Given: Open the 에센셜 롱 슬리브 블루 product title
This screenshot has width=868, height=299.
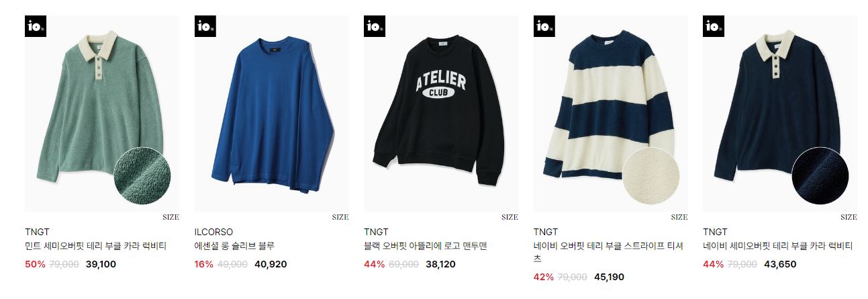Looking at the screenshot, I should click(x=234, y=246).
